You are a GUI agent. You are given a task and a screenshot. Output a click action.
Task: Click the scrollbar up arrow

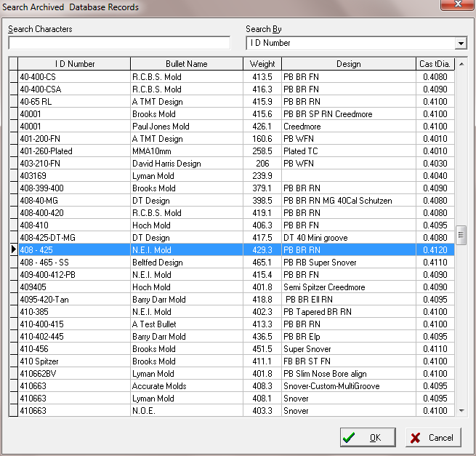pyautogui.click(x=461, y=64)
